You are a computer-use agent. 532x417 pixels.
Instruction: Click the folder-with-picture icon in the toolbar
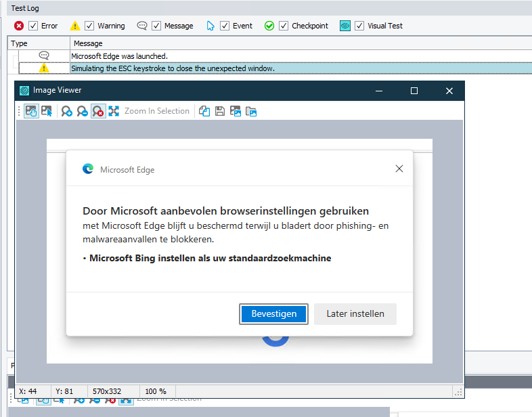click(251, 111)
